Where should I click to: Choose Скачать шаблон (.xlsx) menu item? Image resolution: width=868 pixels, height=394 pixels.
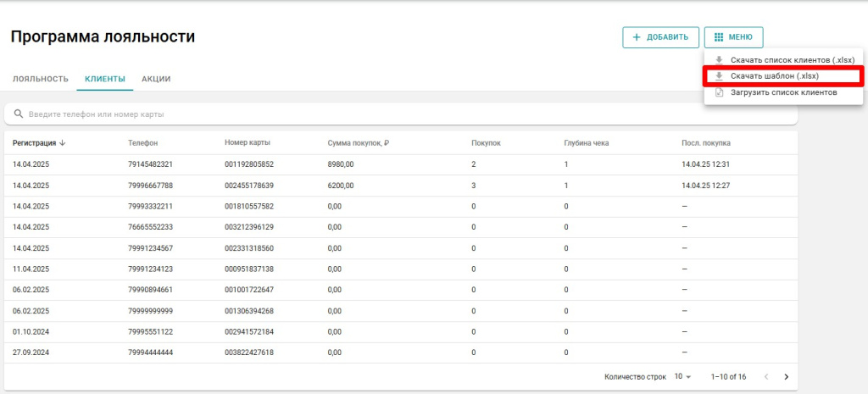[774, 76]
